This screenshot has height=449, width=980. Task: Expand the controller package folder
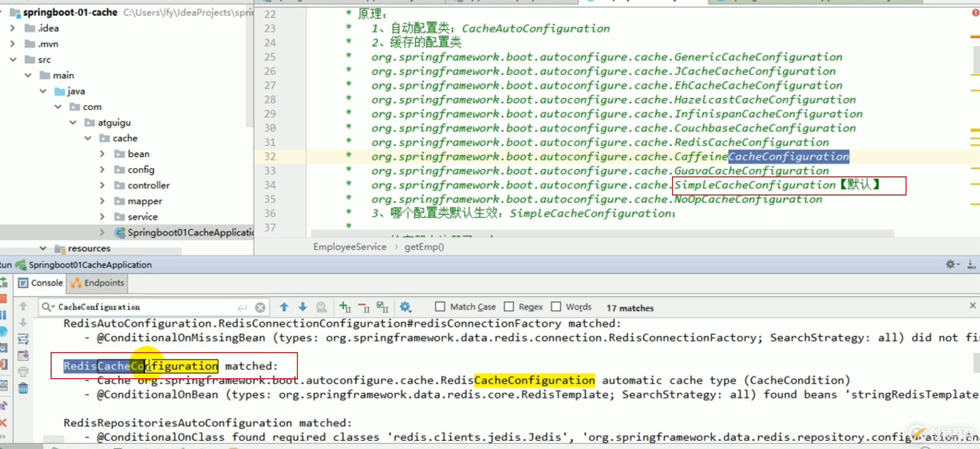tap(102, 185)
